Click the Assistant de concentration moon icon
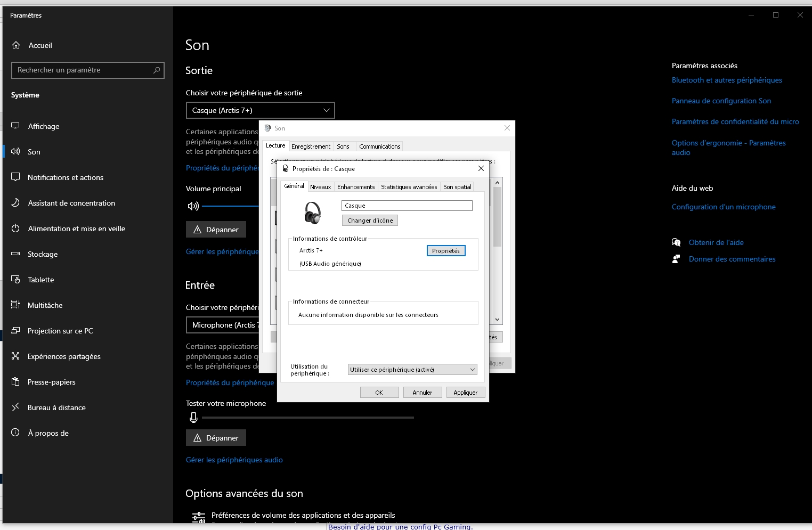The width and height of the screenshot is (812, 530). (x=15, y=203)
